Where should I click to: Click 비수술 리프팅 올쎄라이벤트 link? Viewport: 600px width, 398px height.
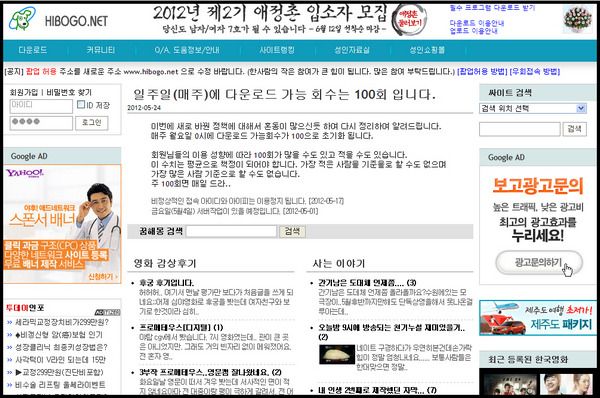[60, 385]
